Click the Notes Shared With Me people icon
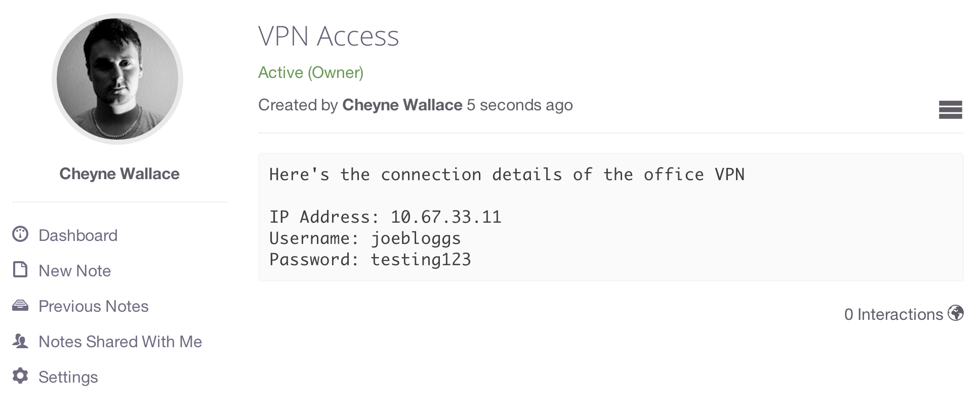Viewport: 980px width, 415px height. pos(20,341)
